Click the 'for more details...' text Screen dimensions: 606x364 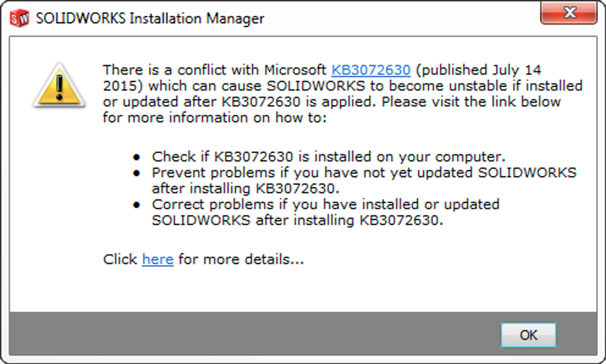(x=241, y=259)
